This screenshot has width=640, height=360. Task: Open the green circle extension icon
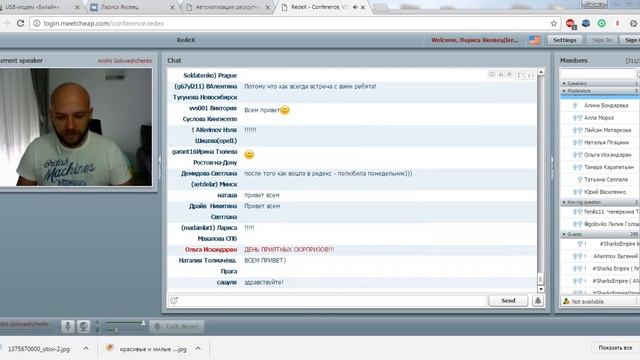point(602,23)
